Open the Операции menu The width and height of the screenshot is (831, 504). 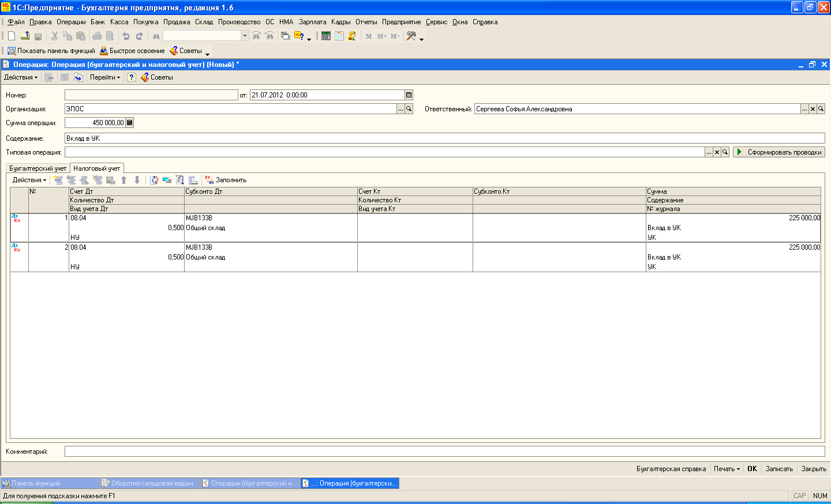[71, 22]
